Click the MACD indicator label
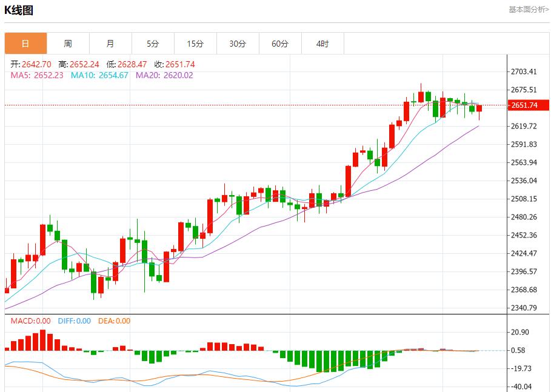The width and height of the screenshot is (551, 392). pos(31,321)
